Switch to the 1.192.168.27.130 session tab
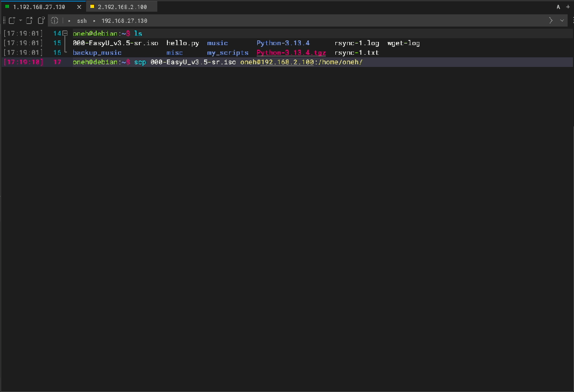This screenshot has width=574, height=392. click(43, 6)
